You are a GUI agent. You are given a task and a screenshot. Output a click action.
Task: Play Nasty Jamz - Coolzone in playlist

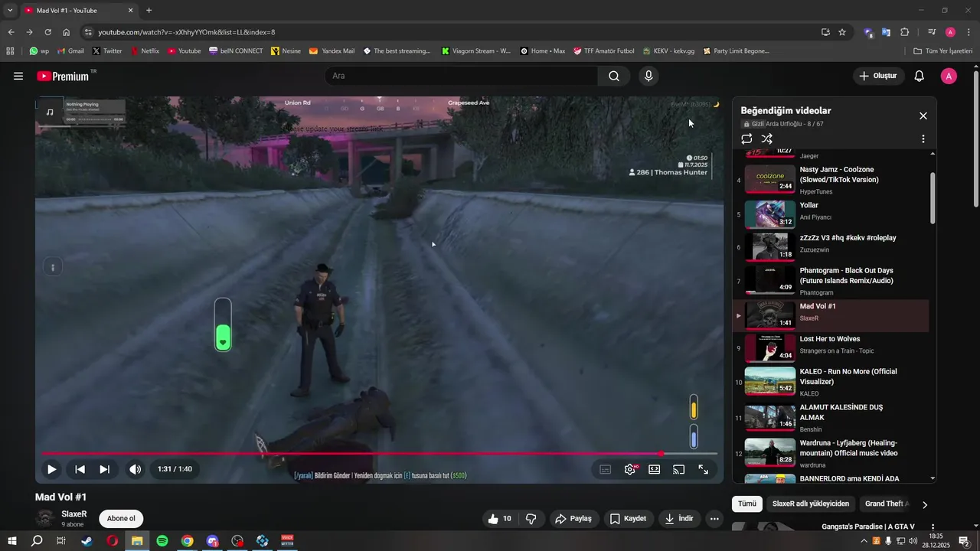pos(831,180)
